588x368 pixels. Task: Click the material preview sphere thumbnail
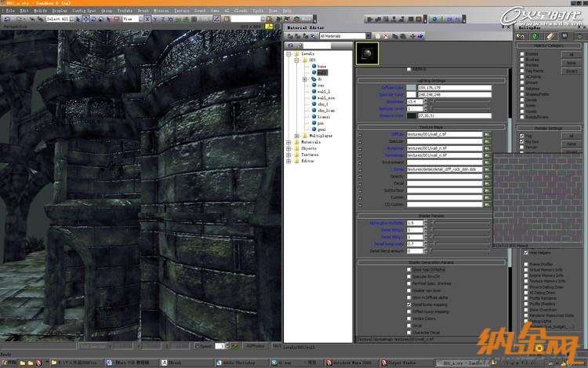365,52
